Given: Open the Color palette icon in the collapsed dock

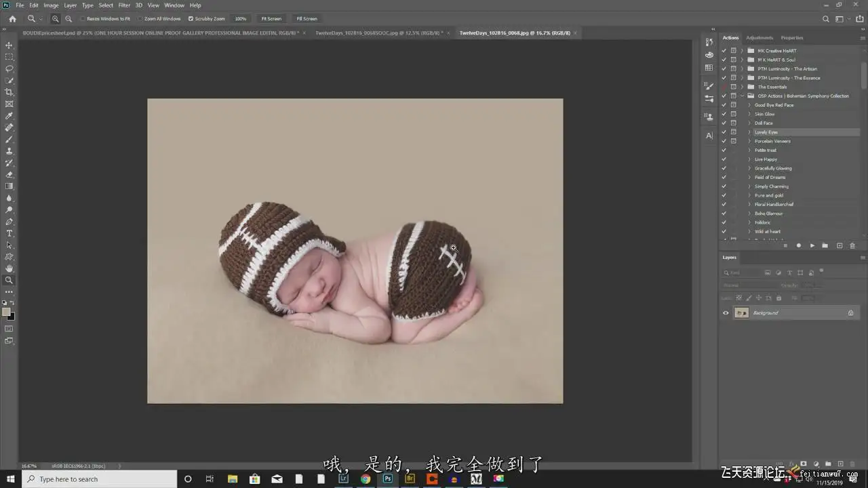Looking at the screenshot, I should pos(709,55).
